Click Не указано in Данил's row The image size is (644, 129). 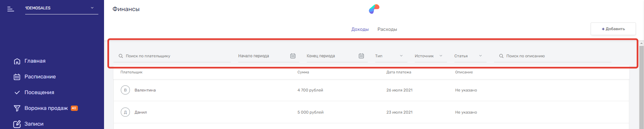click(466, 112)
